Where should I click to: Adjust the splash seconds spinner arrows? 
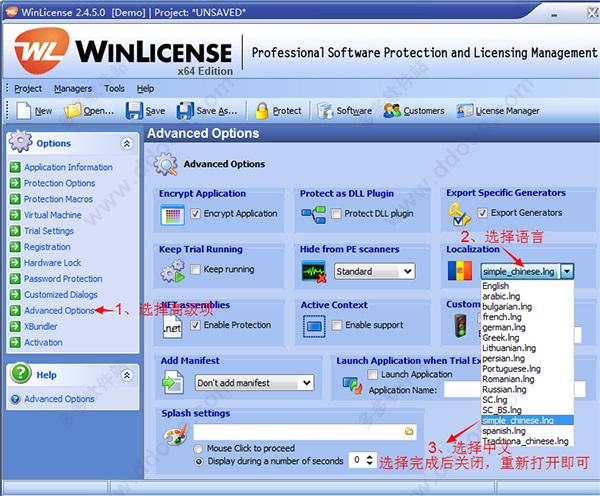coord(369,460)
